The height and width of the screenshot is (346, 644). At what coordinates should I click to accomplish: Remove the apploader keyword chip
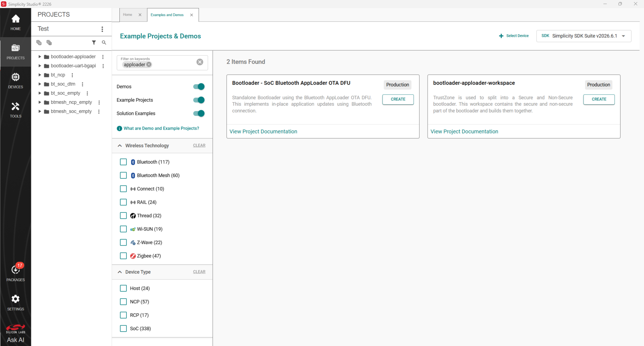click(x=149, y=65)
